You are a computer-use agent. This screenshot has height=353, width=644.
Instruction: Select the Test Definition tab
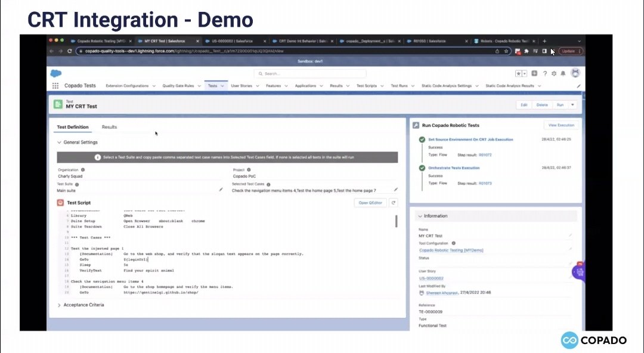click(73, 127)
